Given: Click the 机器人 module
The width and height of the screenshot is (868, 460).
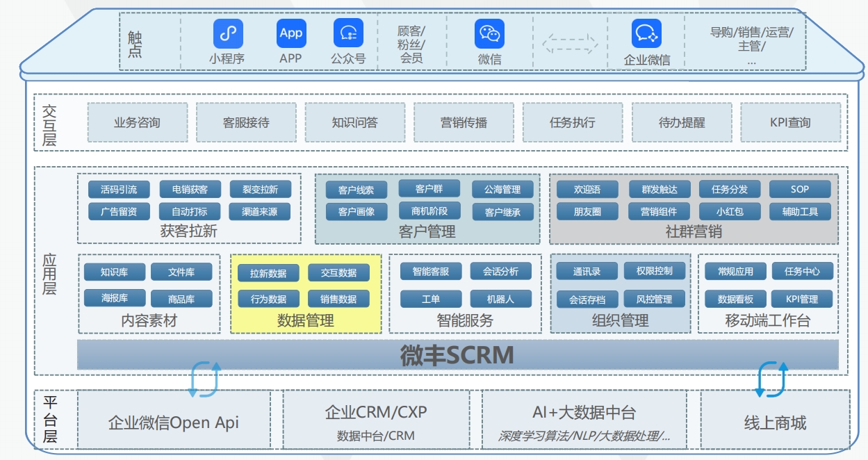Looking at the screenshot, I should [500, 299].
